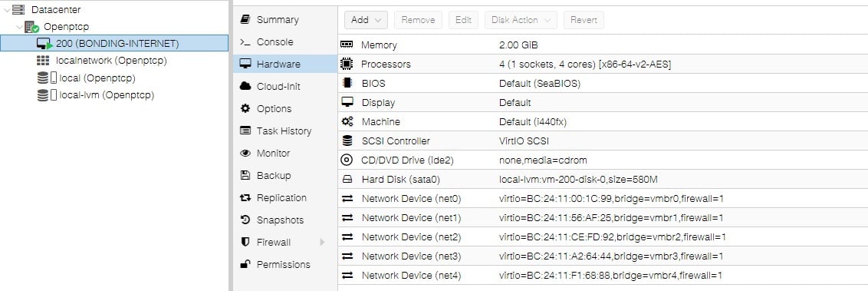Open the Add dropdown button
Screen dimensions: 868x291
click(366, 20)
